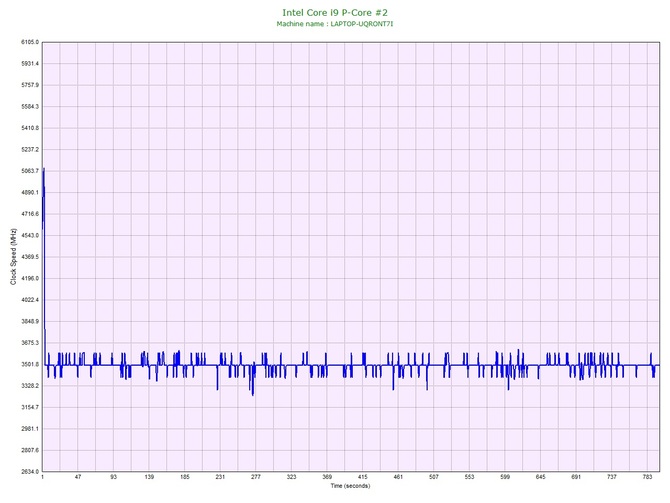Click the 277 time axis tick label
The width and height of the screenshot is (670, 503).
(256, 477)
